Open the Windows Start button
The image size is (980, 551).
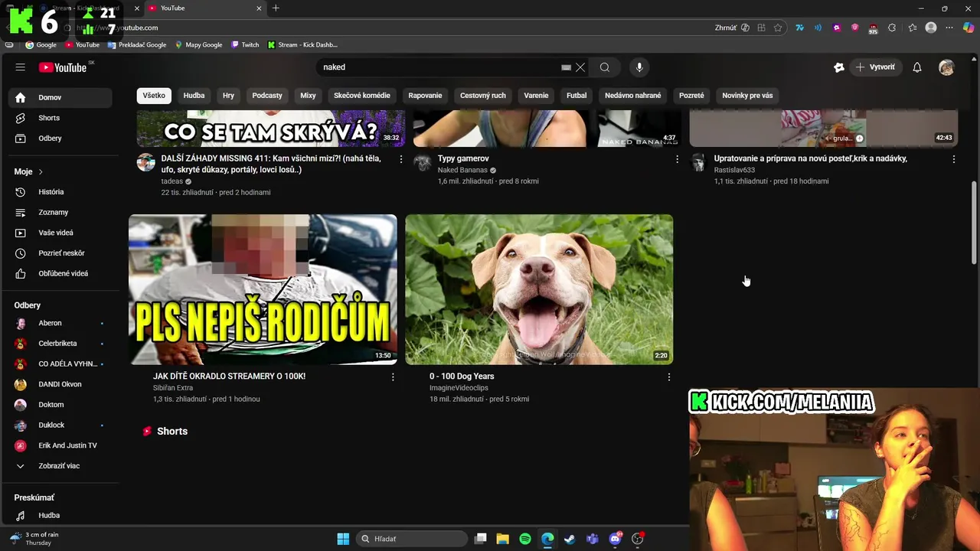tap(343, 539)
